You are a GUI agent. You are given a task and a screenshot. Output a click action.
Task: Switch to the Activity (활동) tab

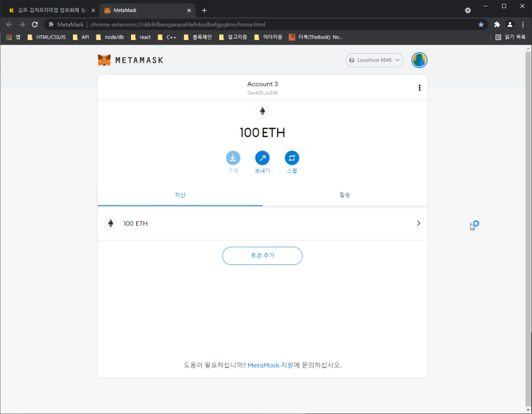pyautogui.click(x=345, y=195)
